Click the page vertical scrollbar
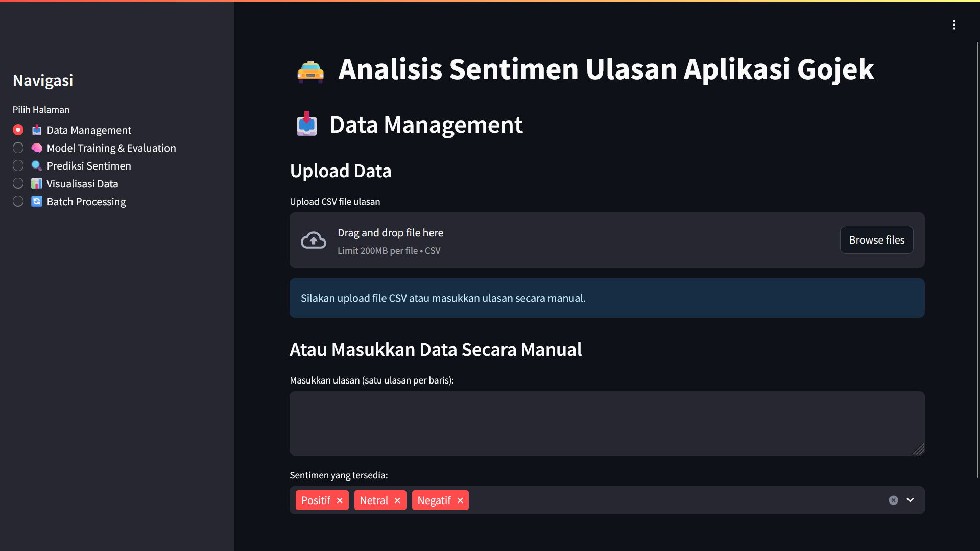Image resolution: width=980 pixels, height=551 pixels. coord(977,259)
